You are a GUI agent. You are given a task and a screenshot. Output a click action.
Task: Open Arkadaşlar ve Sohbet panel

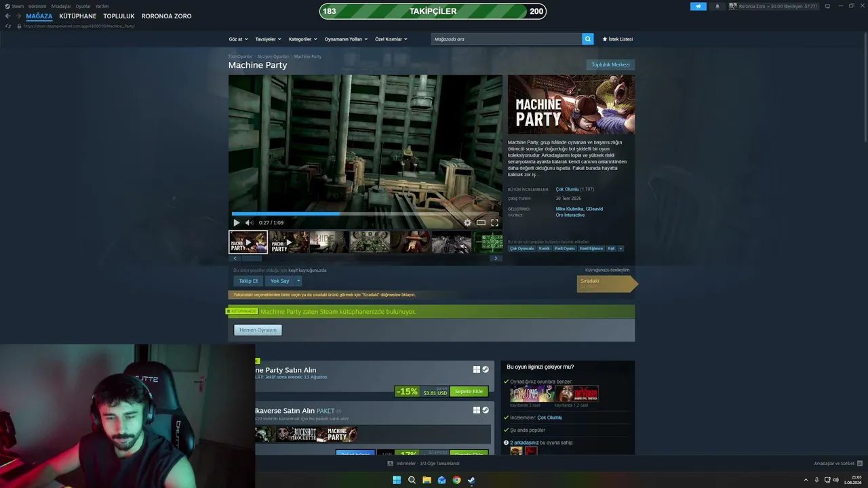click(837, 464)
